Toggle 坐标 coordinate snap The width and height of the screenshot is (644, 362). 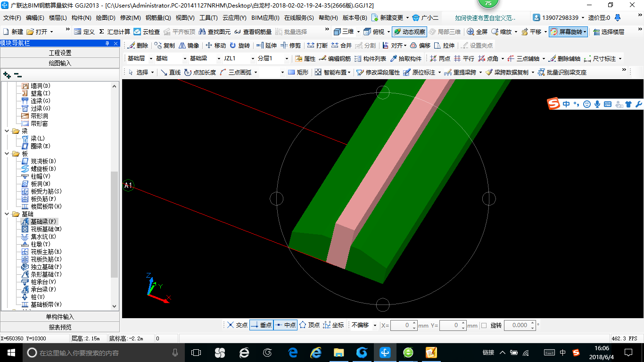(x=333, y=325)
